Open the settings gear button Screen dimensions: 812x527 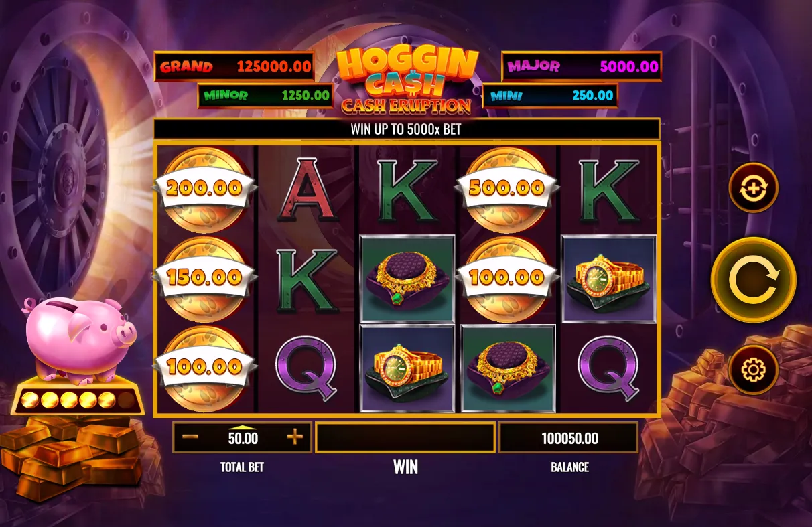tap(753, 369)
